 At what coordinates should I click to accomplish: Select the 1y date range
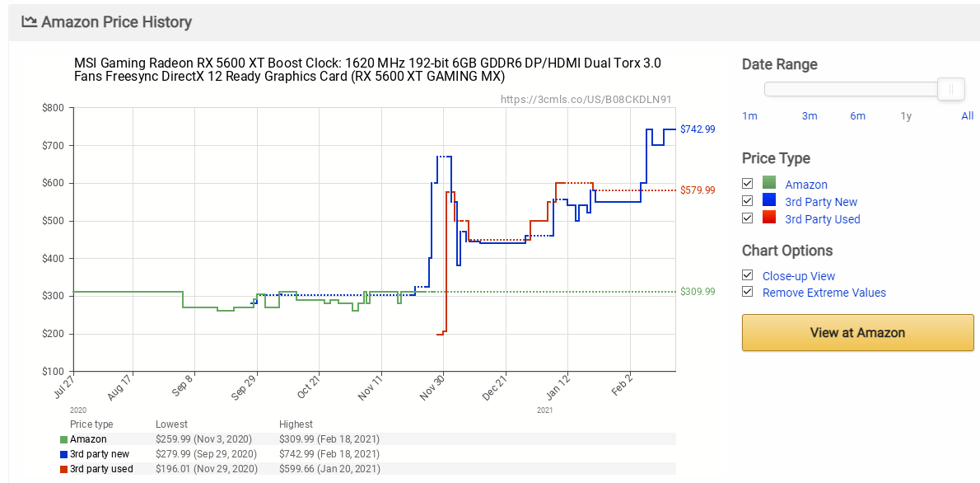[x=906, y=115]
